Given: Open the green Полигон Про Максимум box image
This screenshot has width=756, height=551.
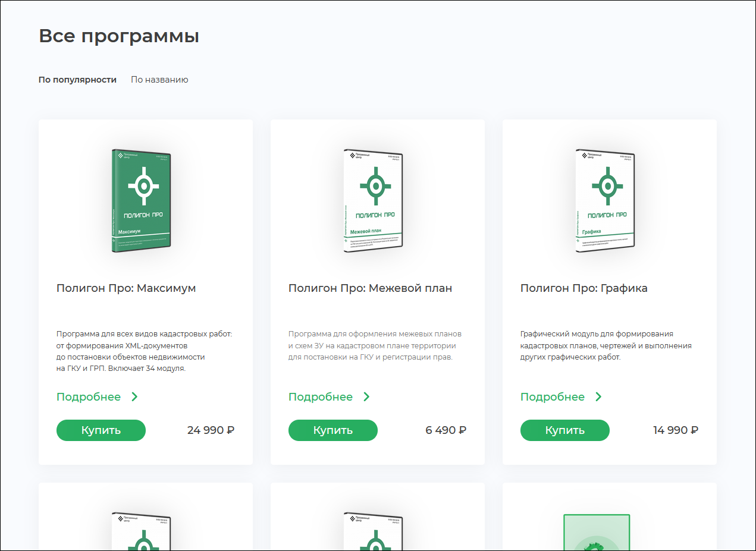Looking at the screenshot, I should pos(142,200).
